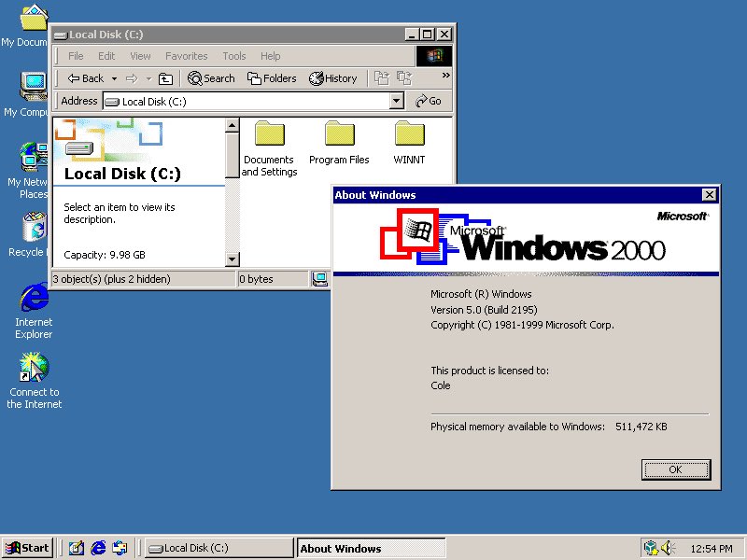Open My Network Places

pyautogui.click(x=31, y=155)
